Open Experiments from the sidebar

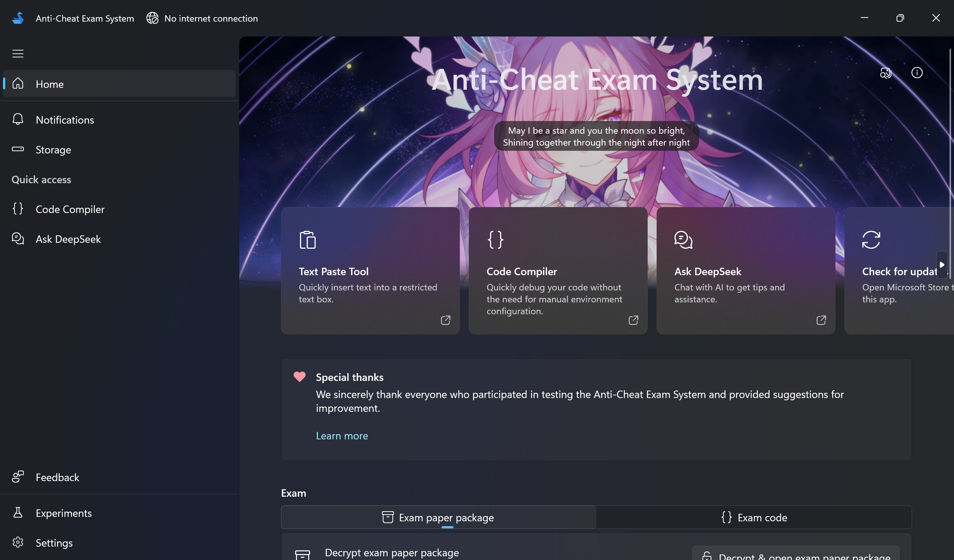pos(63,513)
